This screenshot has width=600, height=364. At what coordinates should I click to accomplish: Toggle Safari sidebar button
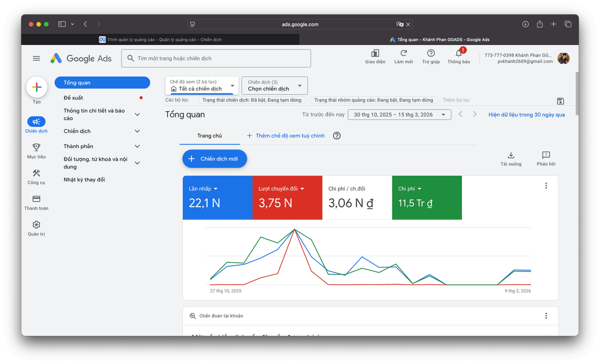(x=62, y=24)
